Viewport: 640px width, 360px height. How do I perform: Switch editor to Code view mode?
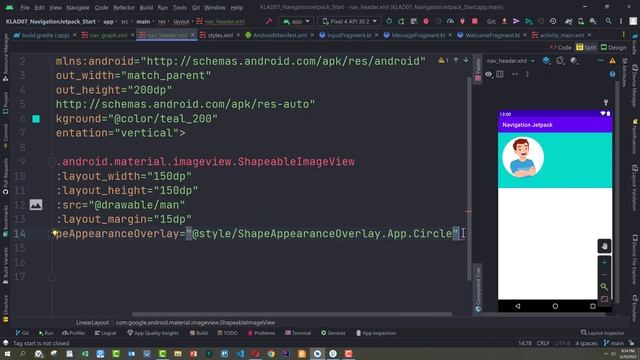coord(561,48)
